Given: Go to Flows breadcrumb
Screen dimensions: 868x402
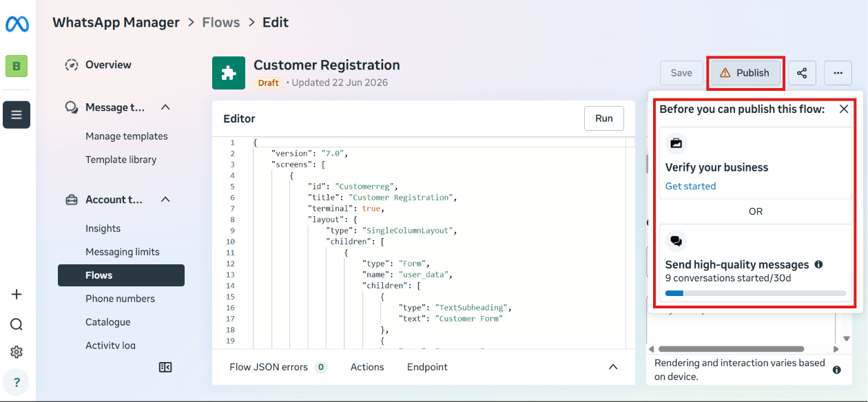Looking at the screenshot, I should click(221, 23).
